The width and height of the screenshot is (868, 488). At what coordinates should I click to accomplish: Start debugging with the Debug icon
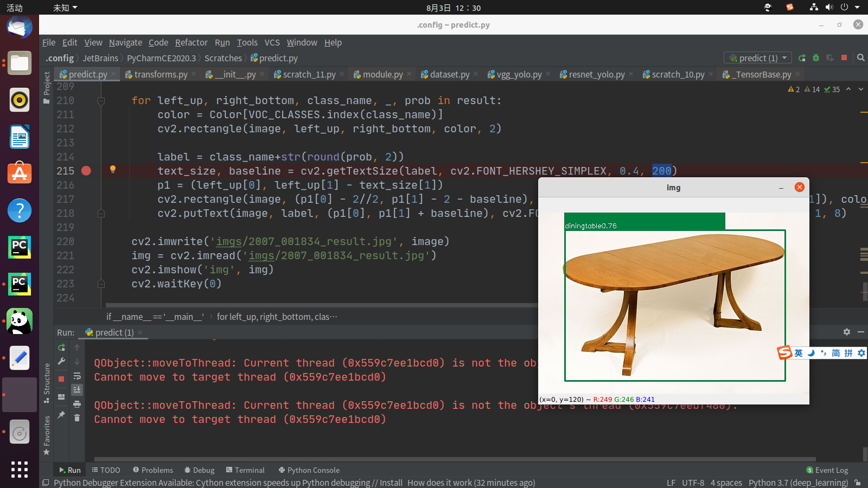click(x=815, y=58)
